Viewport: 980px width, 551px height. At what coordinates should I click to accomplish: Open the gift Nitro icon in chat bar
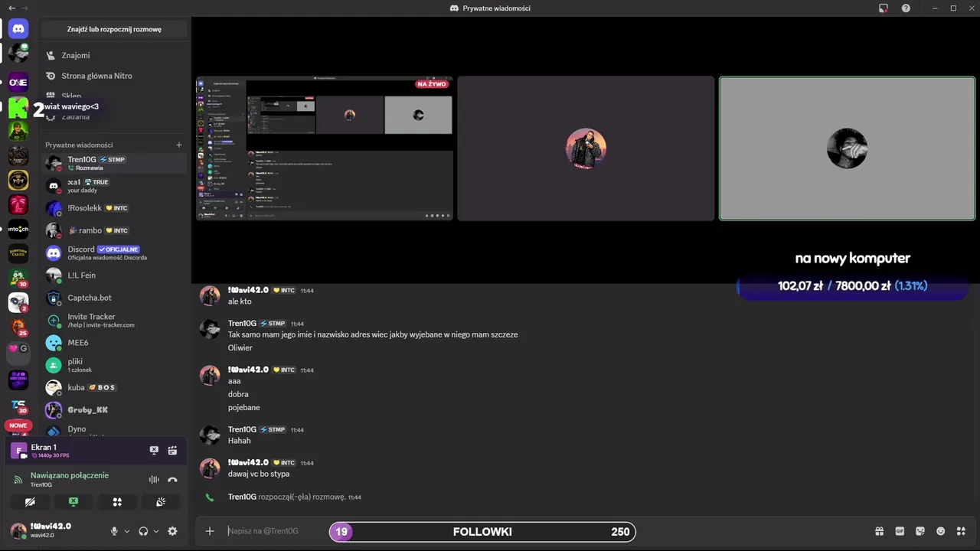880,531
